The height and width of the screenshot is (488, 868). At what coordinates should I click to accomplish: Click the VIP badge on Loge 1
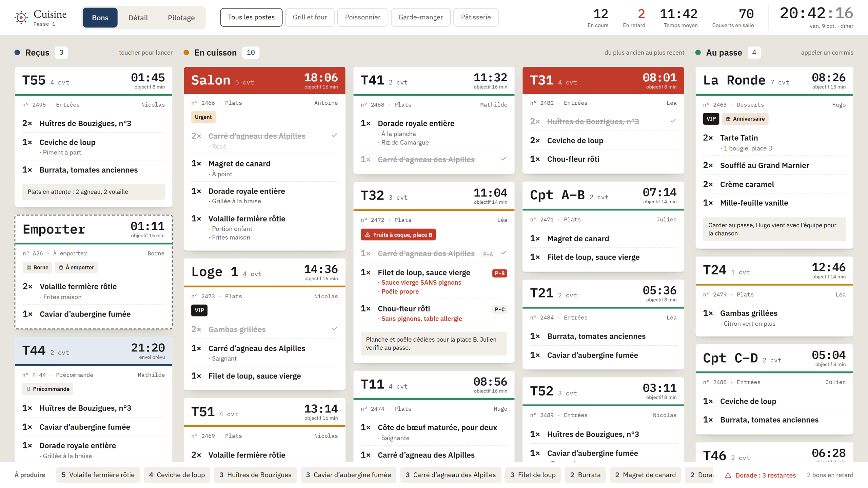(x=199, y=310)
